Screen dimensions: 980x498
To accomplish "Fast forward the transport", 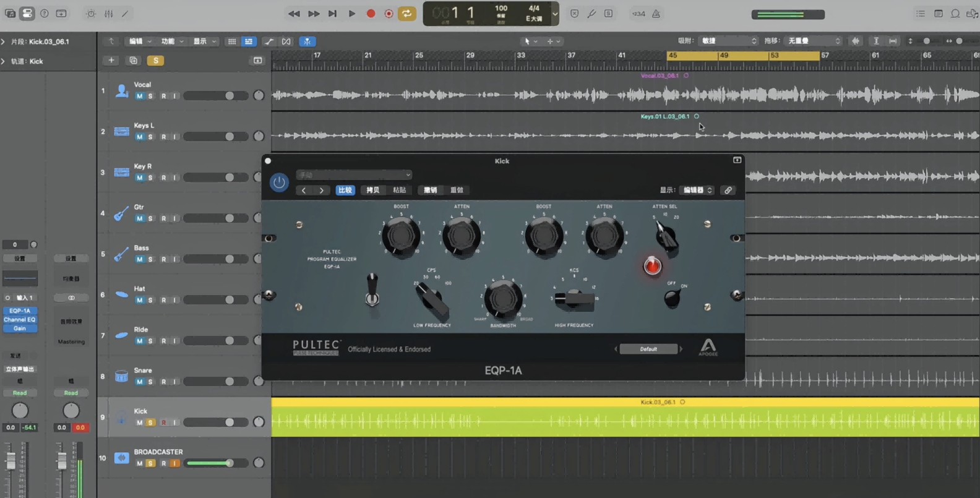I will coord(314,14).
